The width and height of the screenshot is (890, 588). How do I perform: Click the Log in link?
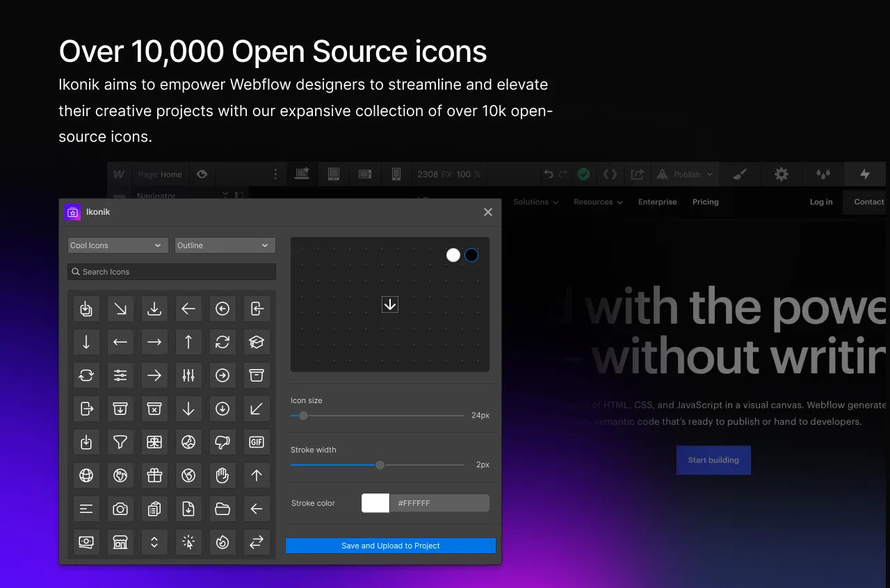coord(821,202)
